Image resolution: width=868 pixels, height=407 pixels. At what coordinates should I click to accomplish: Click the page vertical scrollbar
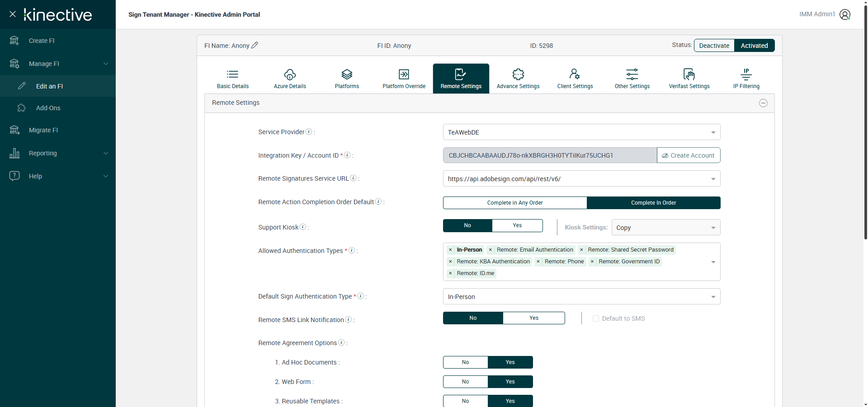point(865,122)
